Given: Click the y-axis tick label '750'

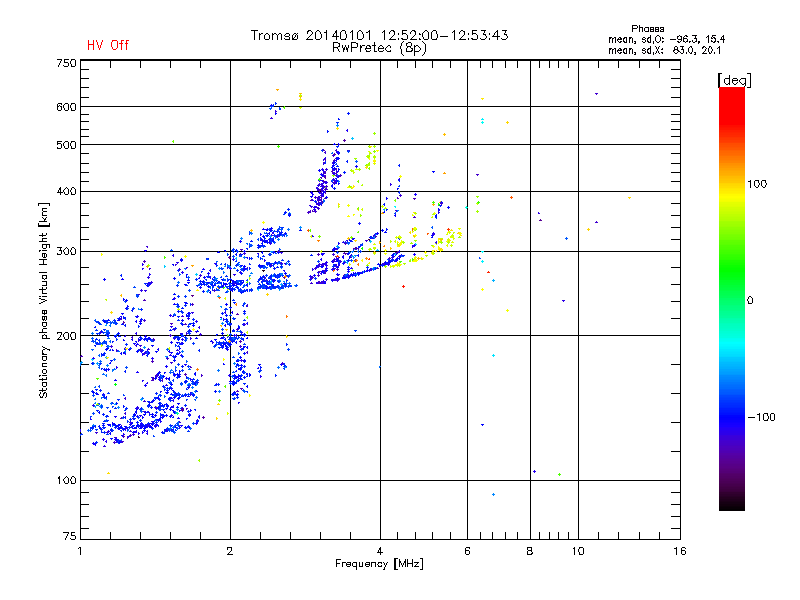Looking at the screenshot, I should click(x=66, y=63).
